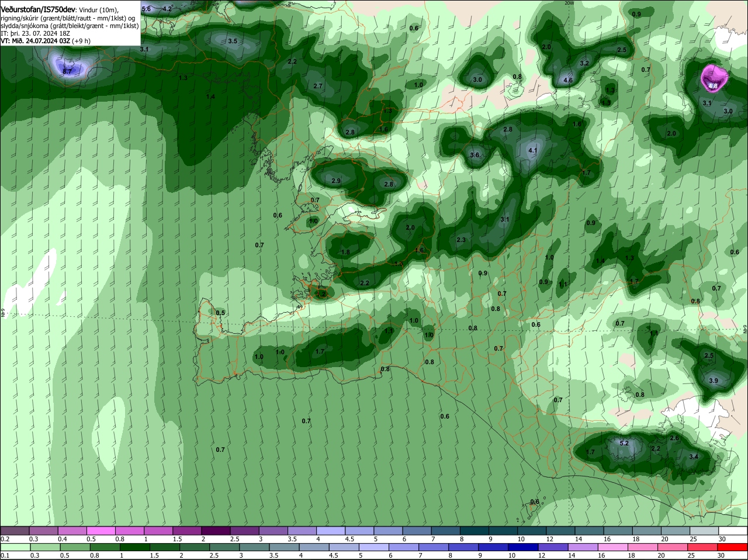The image size is (748, 560).
Task: Click the 0.1 label in the lower legend
Action: (5, 555)
